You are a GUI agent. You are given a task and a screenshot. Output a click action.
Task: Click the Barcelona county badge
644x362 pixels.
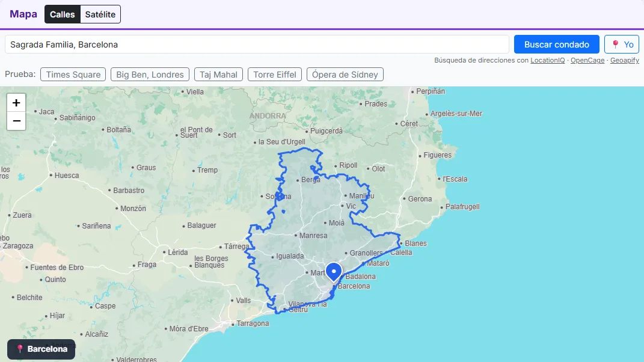[41, 349]
